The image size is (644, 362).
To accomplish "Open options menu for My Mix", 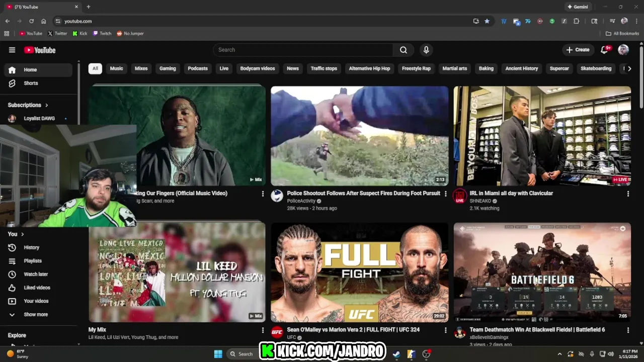I will [263, 330].
